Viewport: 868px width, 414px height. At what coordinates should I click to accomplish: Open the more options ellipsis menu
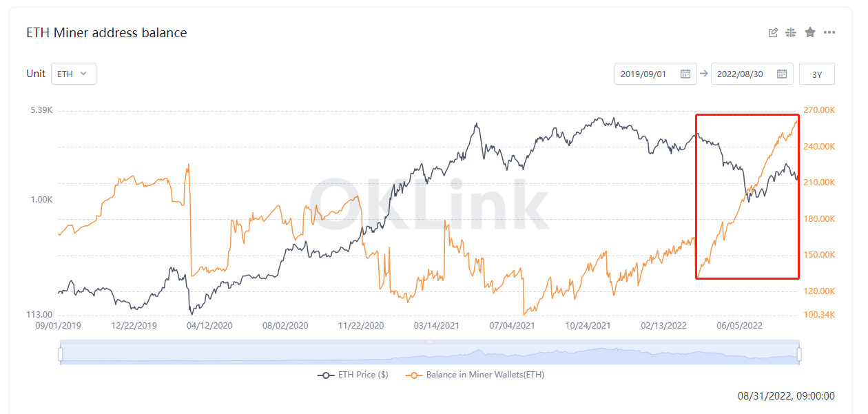point(828,32)
